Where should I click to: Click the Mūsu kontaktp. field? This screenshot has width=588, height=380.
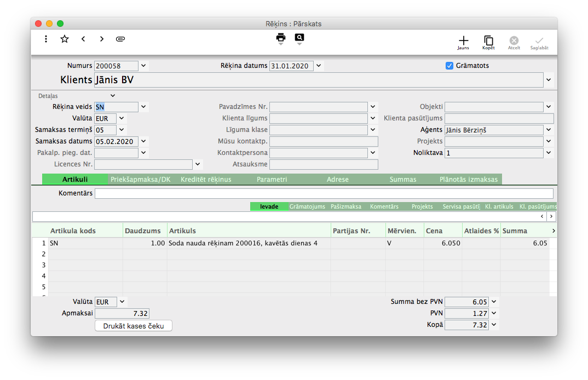[324, 141]
